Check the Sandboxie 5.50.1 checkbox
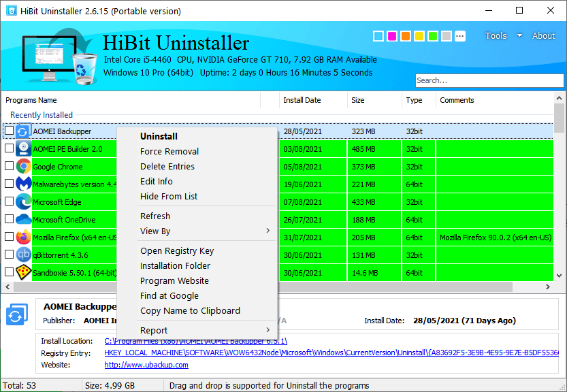Image resolution: width=567 pixels, height=392 pixels. (x=9, y=272)
